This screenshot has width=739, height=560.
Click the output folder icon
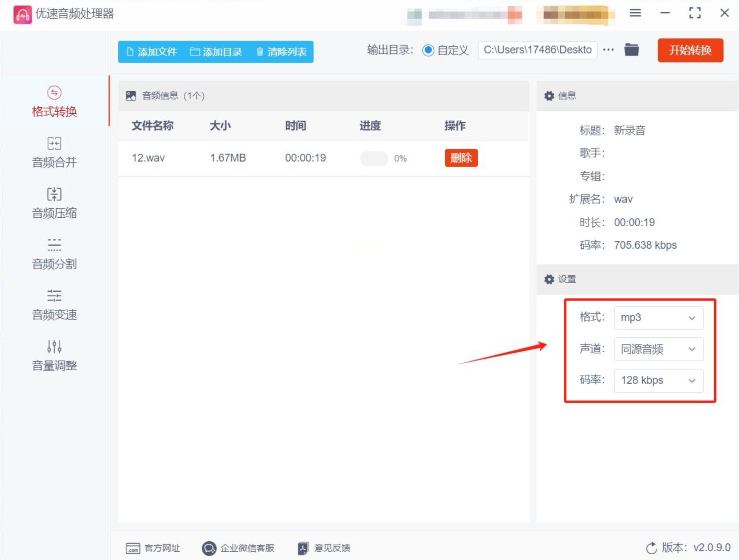(631, 50)
